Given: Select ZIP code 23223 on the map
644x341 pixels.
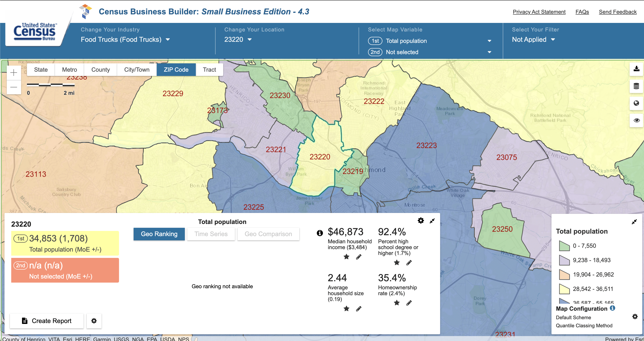Looking at the screenshot, I should click(426, 145).
